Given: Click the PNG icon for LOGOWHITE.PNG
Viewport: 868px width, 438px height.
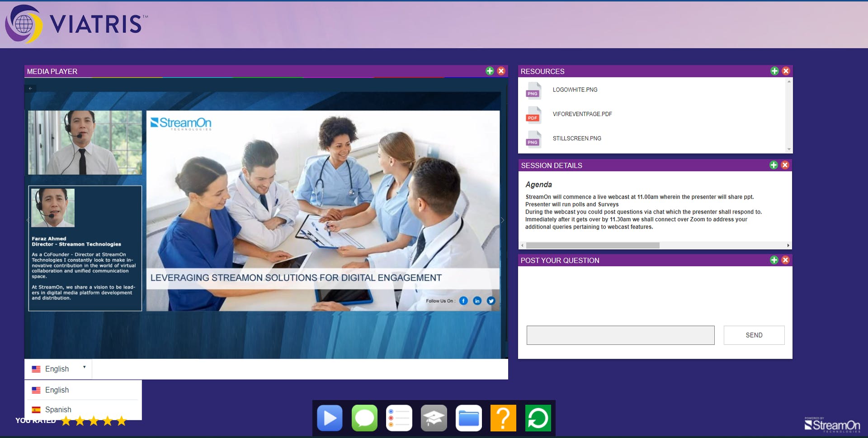Looking at the screenshot, I should [533, 90].
